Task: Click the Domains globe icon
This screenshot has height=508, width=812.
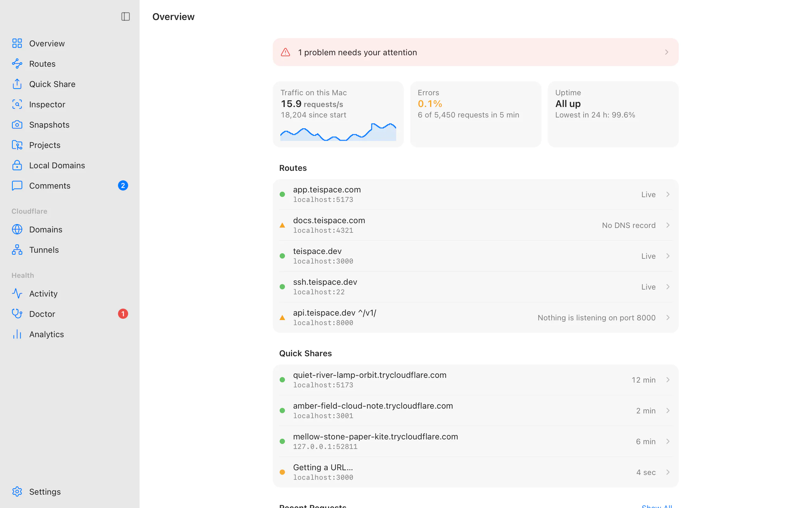Action: [x=17, y=229]
